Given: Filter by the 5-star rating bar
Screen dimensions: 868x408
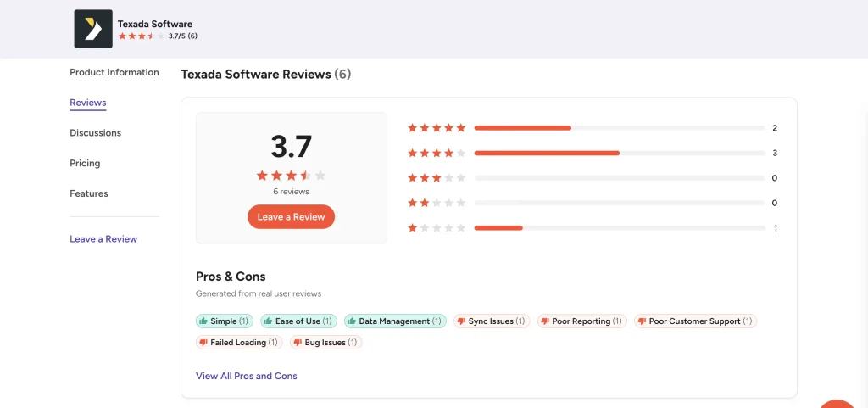Looking at the screenshot, I should pyautogui.click(x=620, y=128).
